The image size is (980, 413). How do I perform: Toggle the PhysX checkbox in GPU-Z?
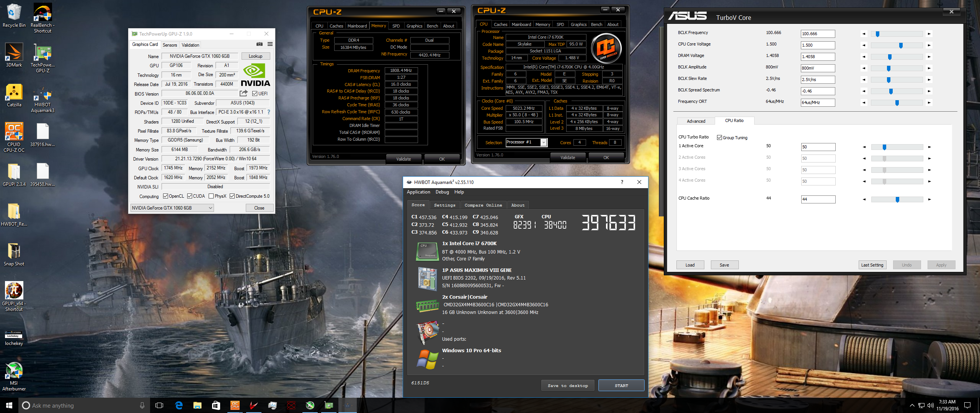point(211,196)
